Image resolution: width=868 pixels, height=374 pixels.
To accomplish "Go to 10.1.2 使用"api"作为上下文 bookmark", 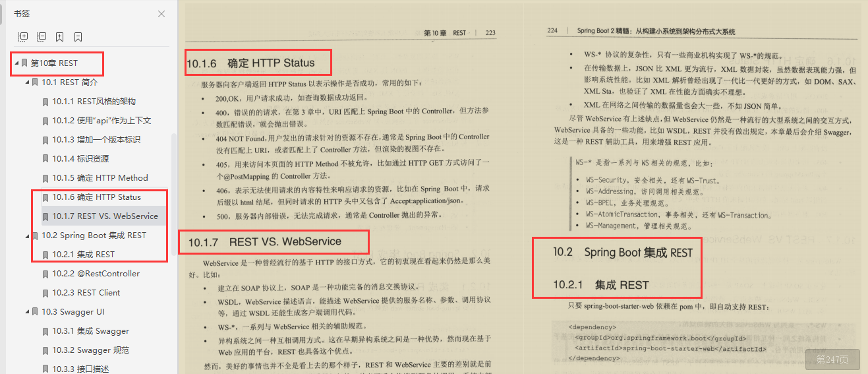I will point(101,121).
